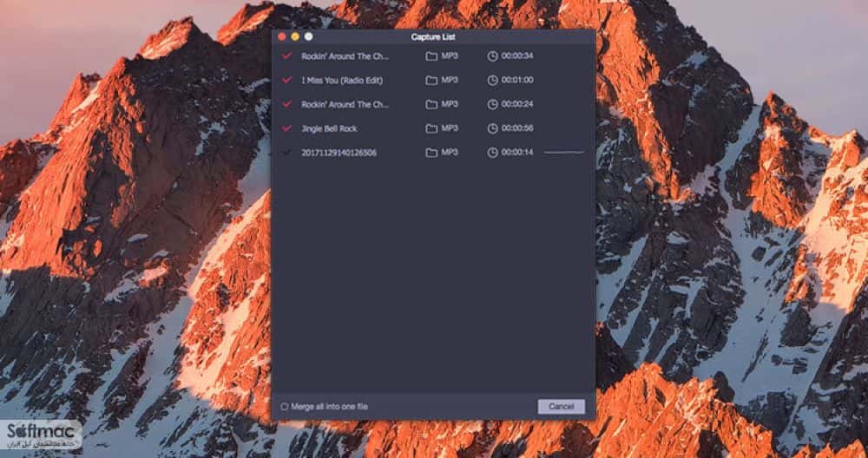This screenshot has height=458, width=868.
Task: Minimize the Capture List window
Action: coord(295,36)
